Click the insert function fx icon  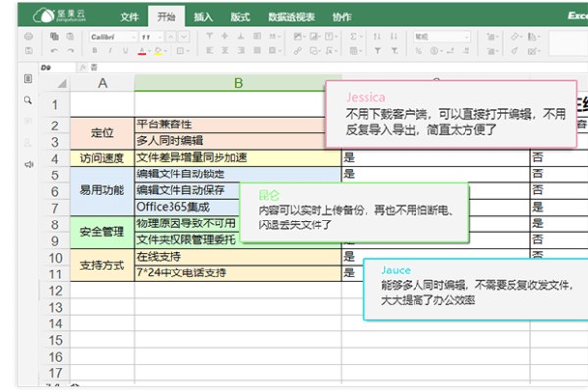83,68
